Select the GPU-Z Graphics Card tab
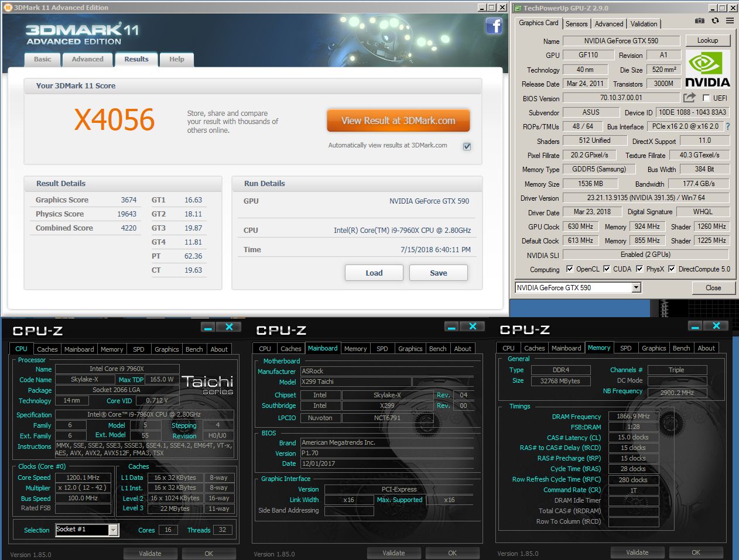This screenshot has width=739, height=560. click(539, 23)
